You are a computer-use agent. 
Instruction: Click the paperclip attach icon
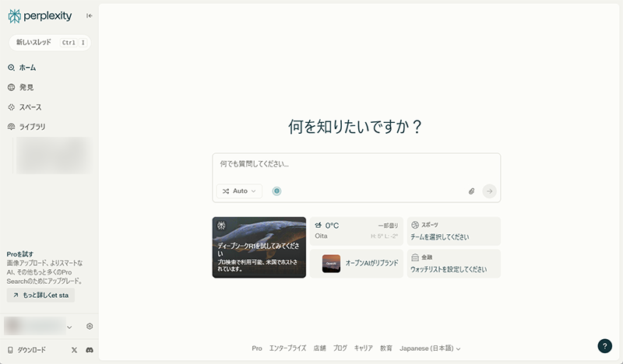(472, 191)
